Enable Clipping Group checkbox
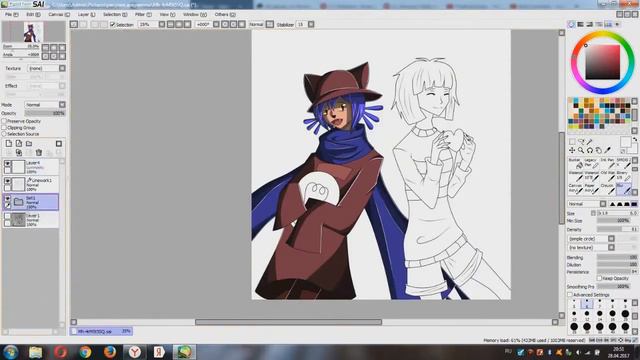The image size is (640, 360). coord(4,128)
